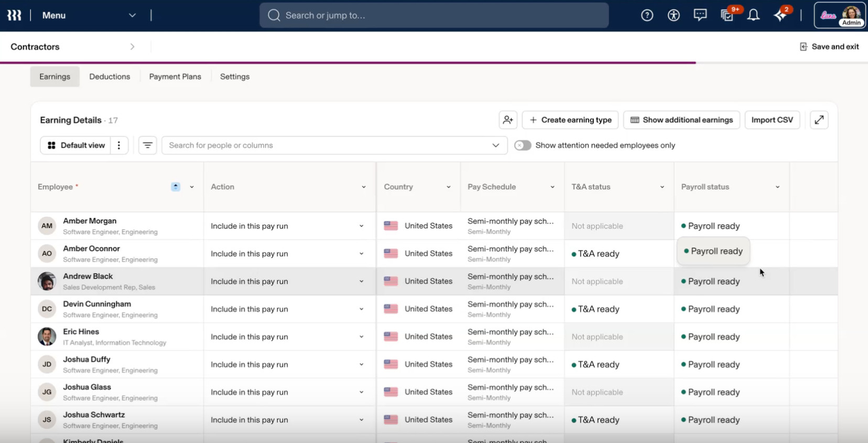
Task: Open the three-dot menu next to Default view
Action: [x=119, y=145]
